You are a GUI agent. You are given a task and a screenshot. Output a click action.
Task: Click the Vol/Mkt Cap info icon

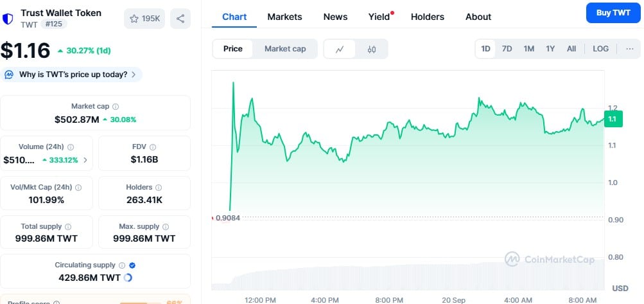click(78, 188)
